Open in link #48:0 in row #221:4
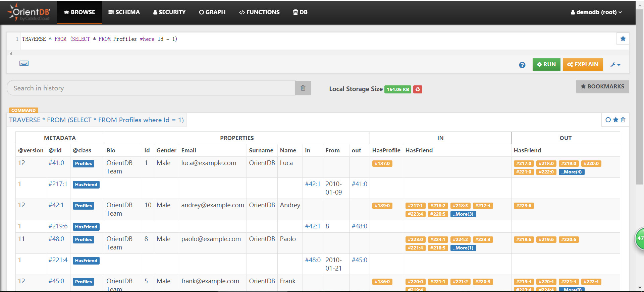The image size is (644, 292). pyautogui.click(x=313, y=260)
